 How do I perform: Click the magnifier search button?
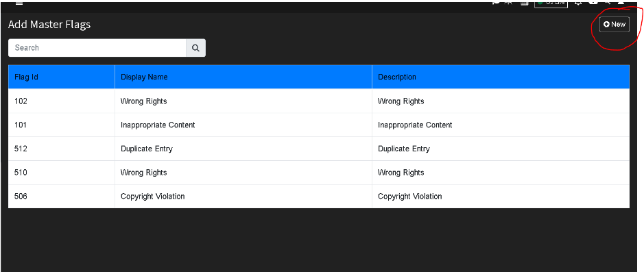click(x=196, y=48)
